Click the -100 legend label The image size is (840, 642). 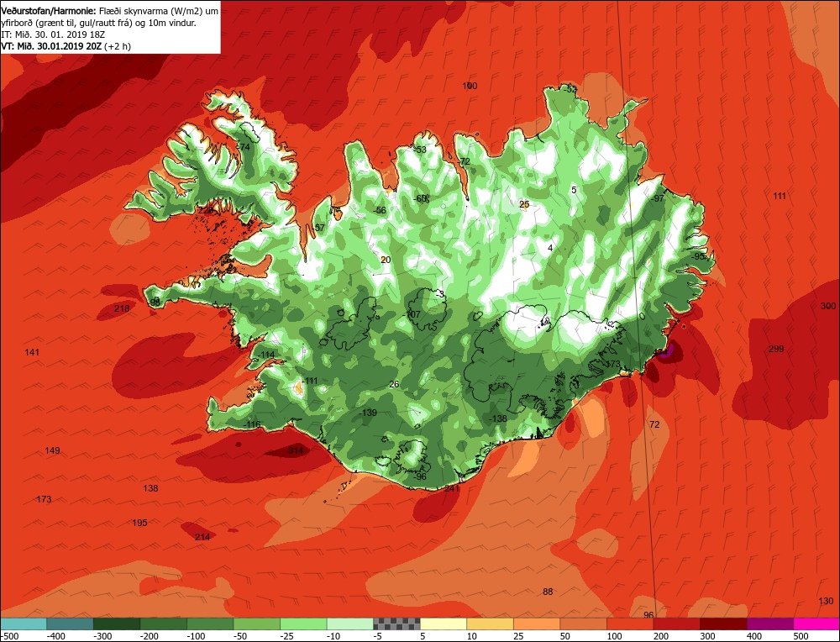click(196, 636)
